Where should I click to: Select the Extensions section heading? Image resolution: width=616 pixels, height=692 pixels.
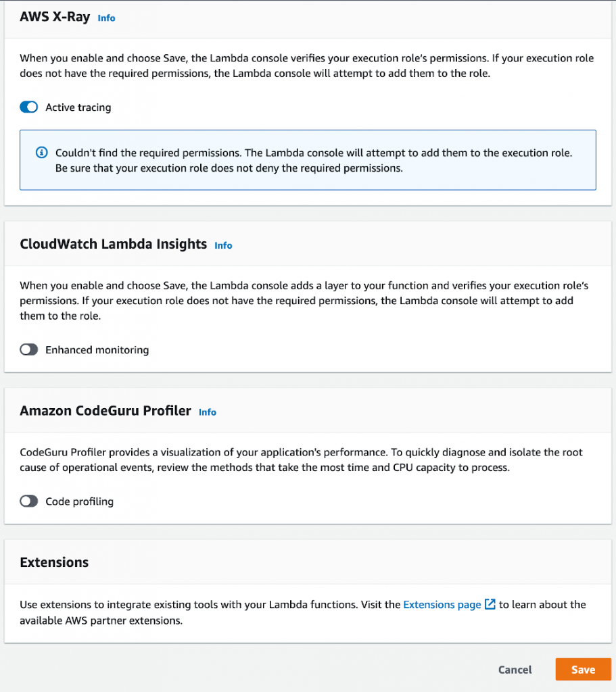click(54, 562)
